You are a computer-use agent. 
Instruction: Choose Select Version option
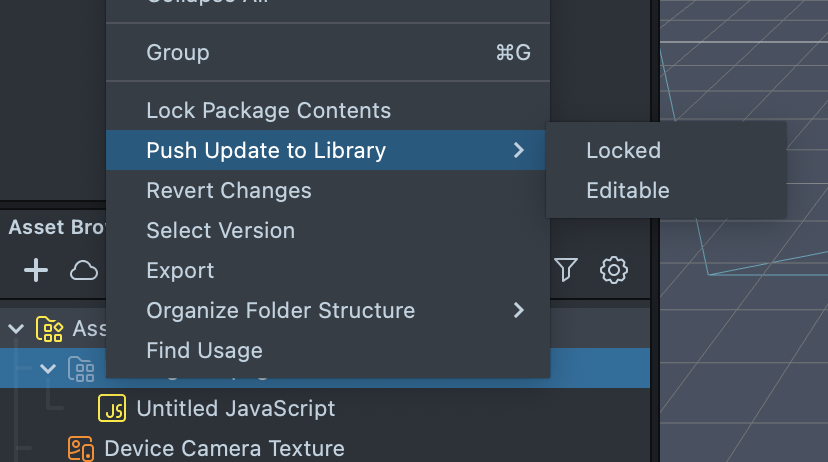[x=220, y=231]
